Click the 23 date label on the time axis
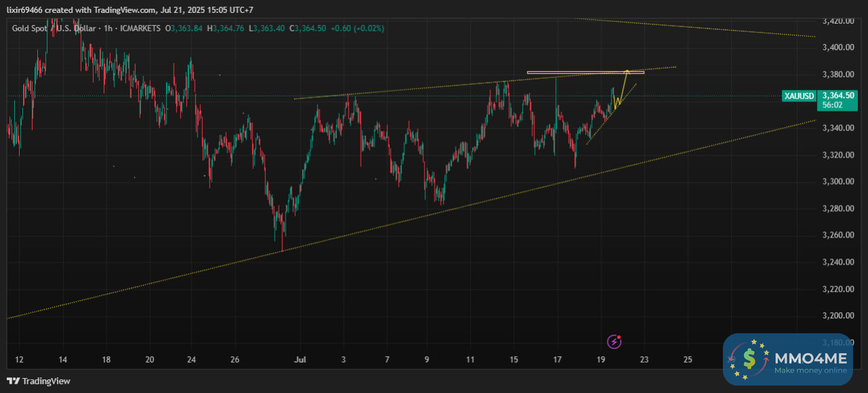Image resolution: width=868 pixels, height=393 pixels. (644, 359)
